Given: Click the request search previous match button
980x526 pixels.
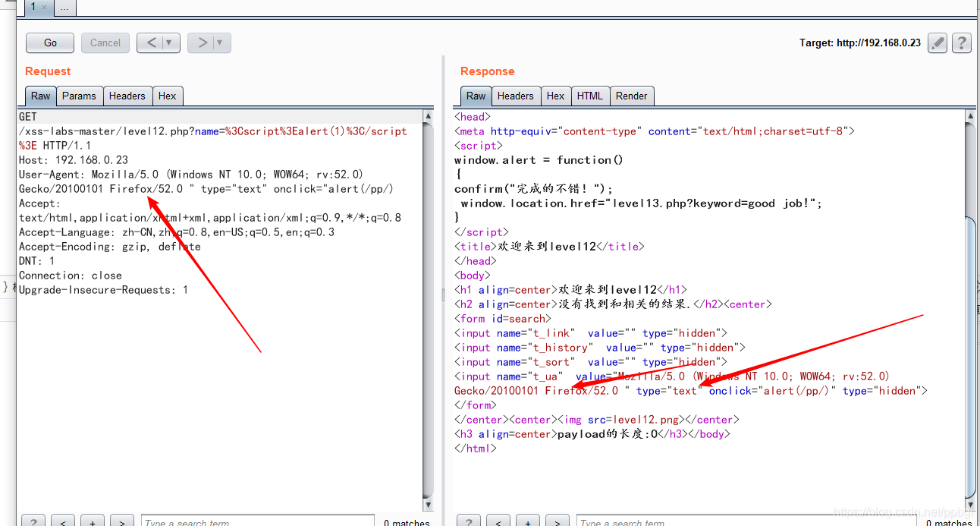Looking at the screenshot, I should coord(63,521).
